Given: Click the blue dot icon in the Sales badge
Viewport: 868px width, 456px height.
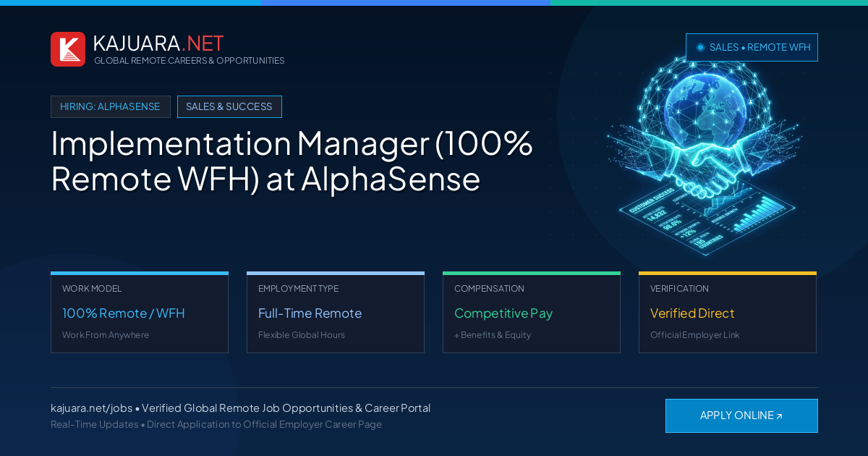Looking at the screenshot, I should (x=700, y=47).
